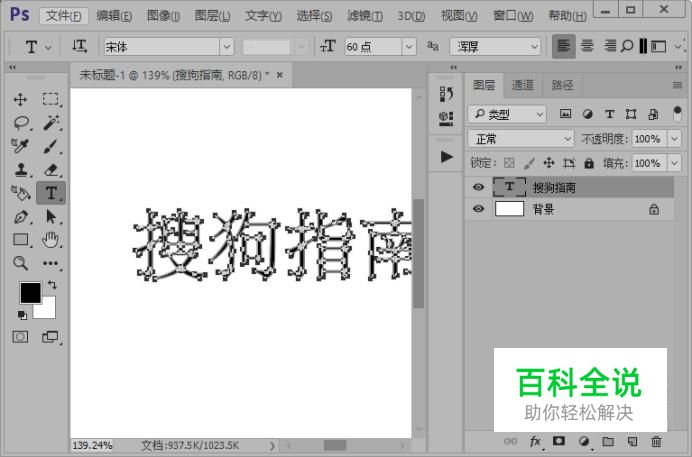The width and height of the screenshot is (692, 457).
Task: Open the layer filter 类型 dropdown
Action: click(507, 115)
